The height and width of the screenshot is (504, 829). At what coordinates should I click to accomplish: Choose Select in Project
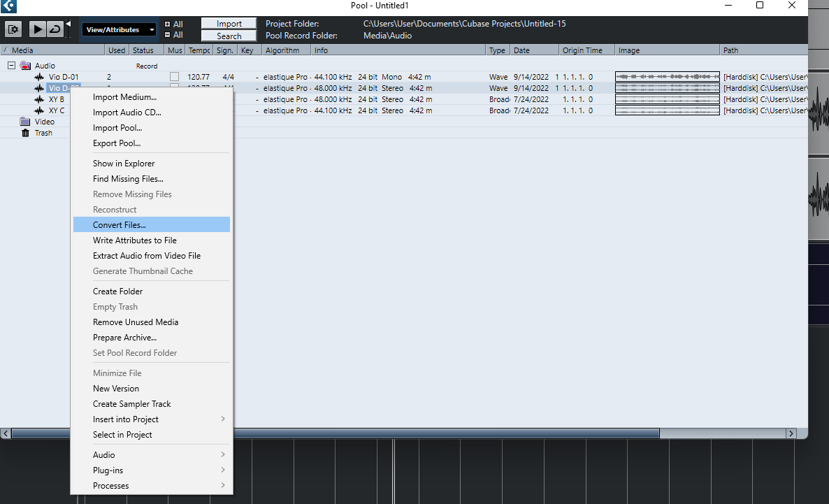click(x=152, y=434)
